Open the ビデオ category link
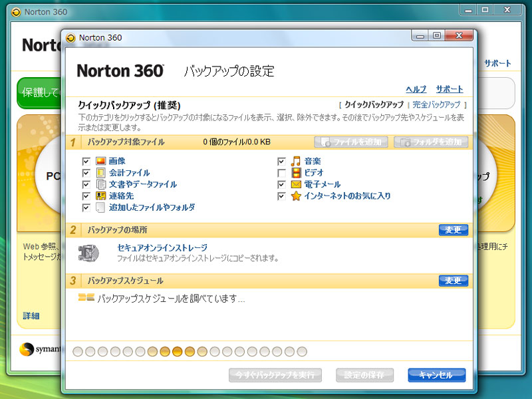532x399 pixels. coord(314,173)
